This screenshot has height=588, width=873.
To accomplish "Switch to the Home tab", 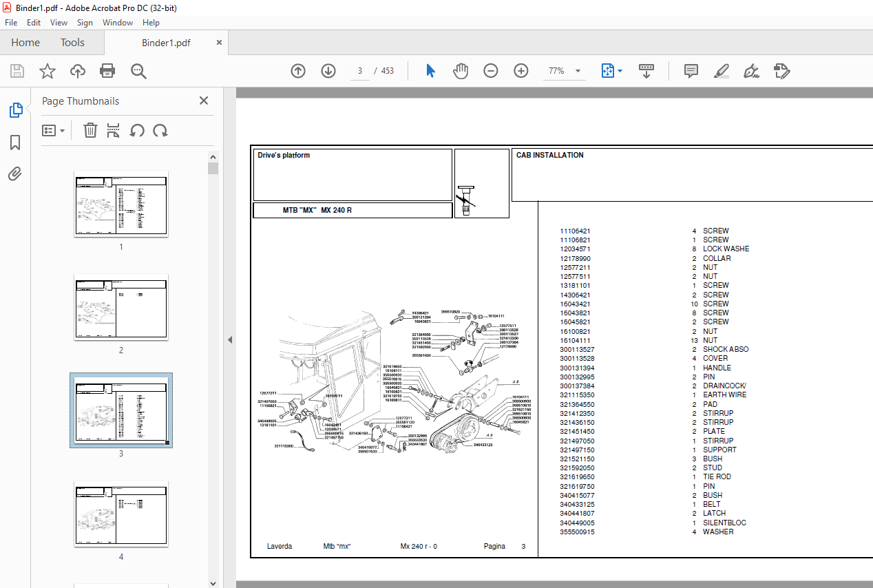I will (25, 42).
